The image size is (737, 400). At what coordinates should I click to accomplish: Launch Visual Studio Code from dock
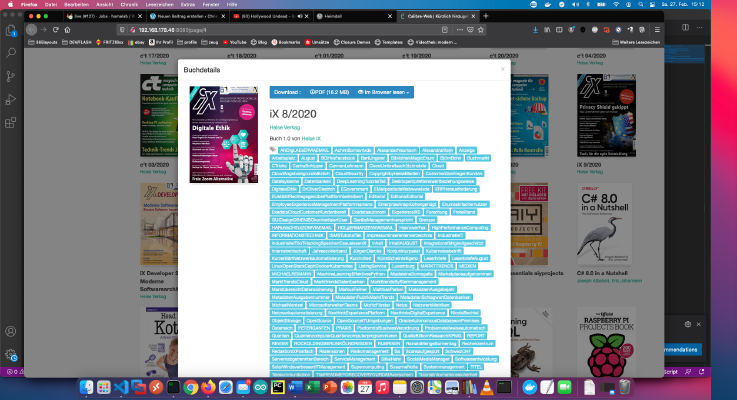[121, 387]
